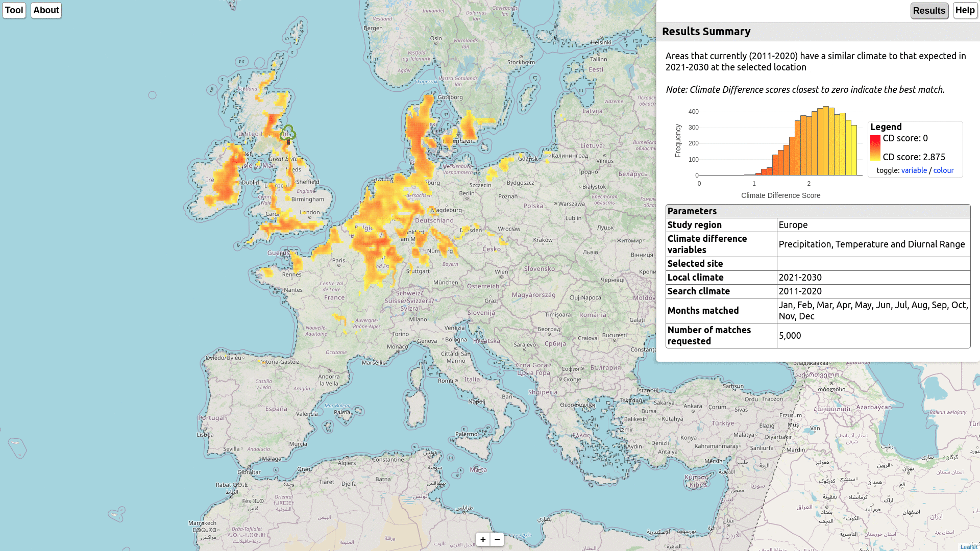980x551 pixels.
Task: Click the 'Legend' title text
Action: pyautogui.click(x=886, y=127)
